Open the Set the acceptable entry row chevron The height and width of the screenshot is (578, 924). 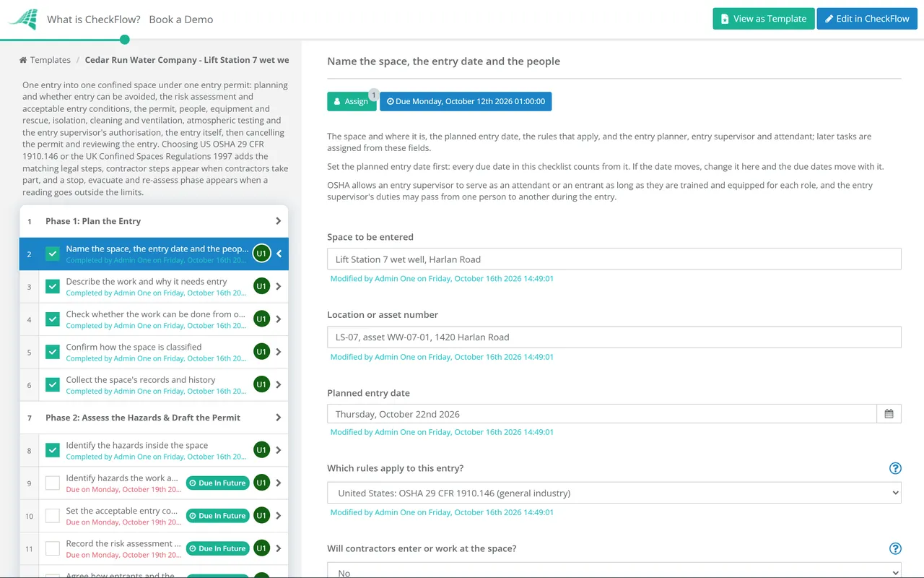tap(279, 516)
